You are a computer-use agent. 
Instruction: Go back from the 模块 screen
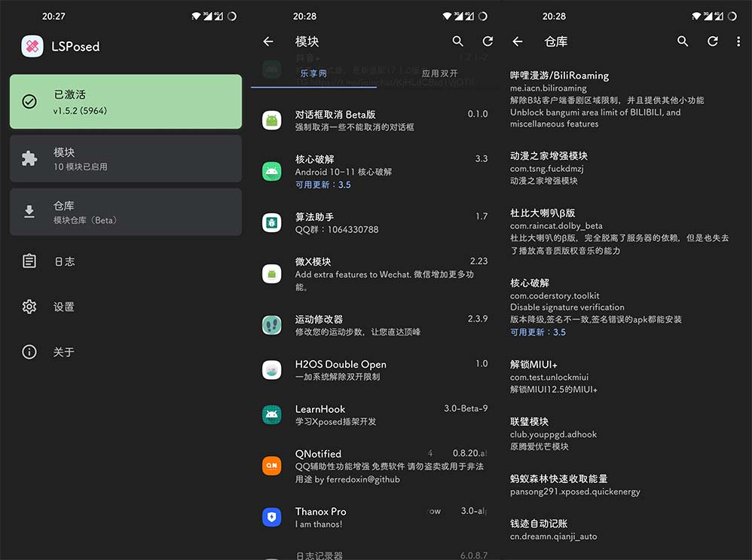[x=268, y=41]
